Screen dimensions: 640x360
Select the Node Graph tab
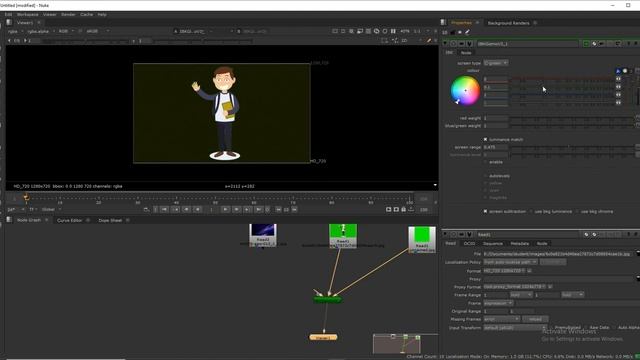(29, 220)
